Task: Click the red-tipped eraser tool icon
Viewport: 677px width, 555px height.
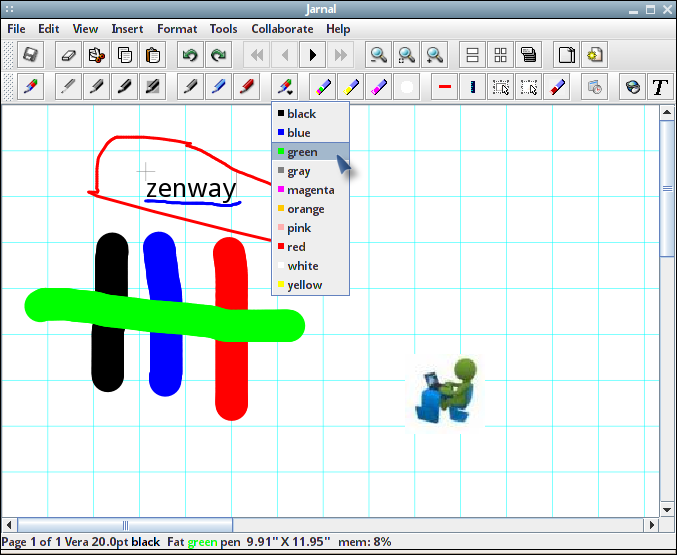Action: [557, 87]
